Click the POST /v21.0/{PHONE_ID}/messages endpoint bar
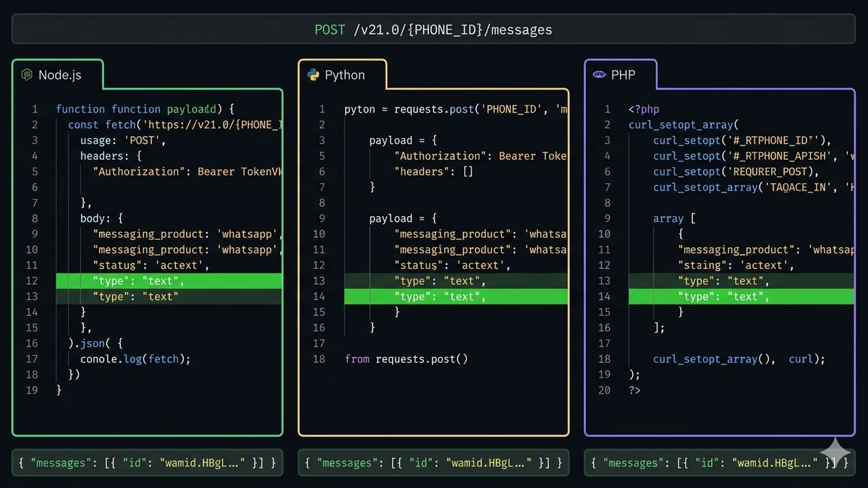 pos(433,30)
